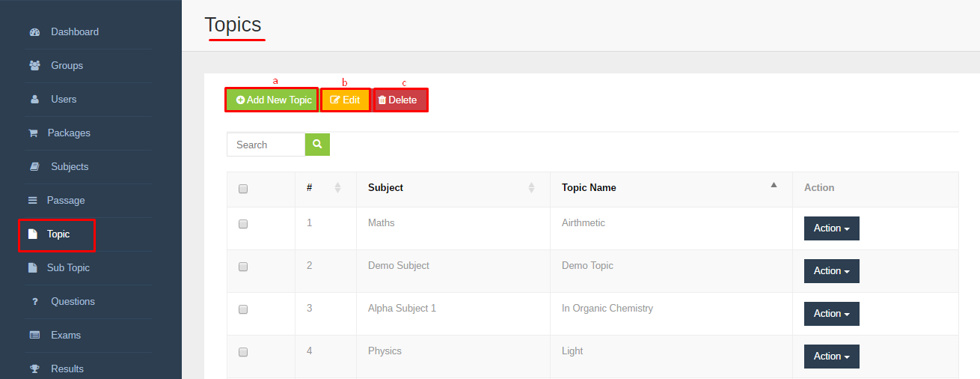Click the Results trophy icon
The image size is (980, 379).
pyautogui.click(x=34, y=369)
